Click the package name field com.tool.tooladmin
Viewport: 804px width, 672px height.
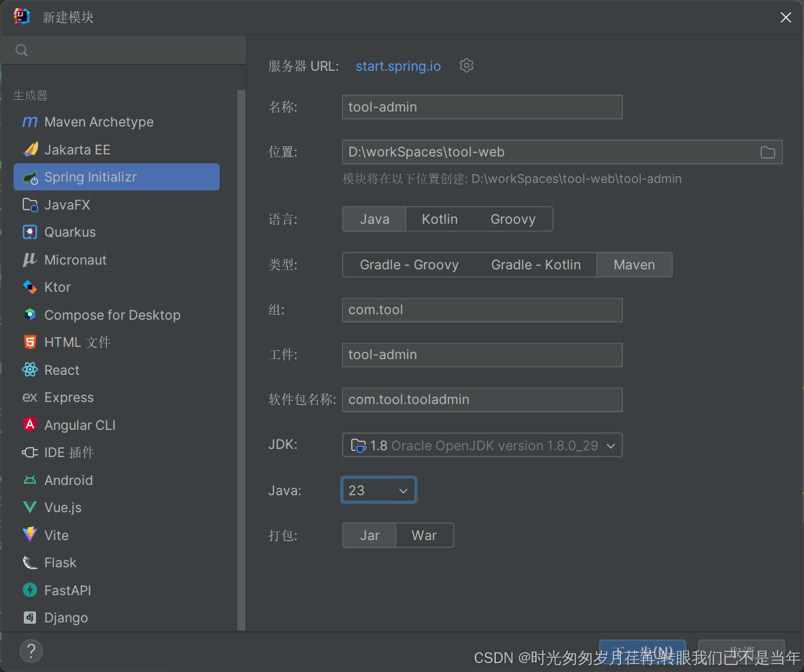(x=482, y=400)
